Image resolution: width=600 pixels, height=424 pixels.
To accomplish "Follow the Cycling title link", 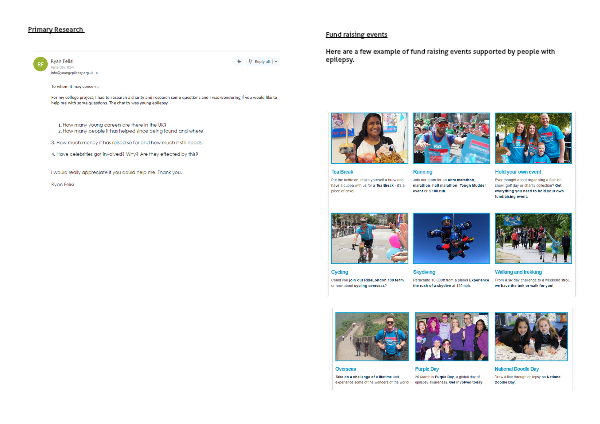I will point(341,271).
